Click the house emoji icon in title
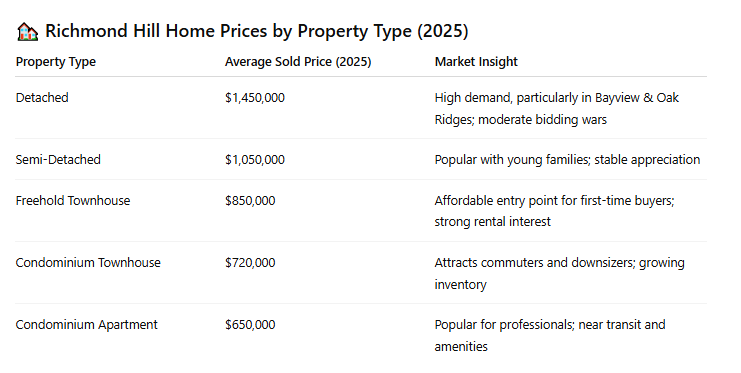Image resolution: width=741 pixels, height=373 pixels. (27, 32)
